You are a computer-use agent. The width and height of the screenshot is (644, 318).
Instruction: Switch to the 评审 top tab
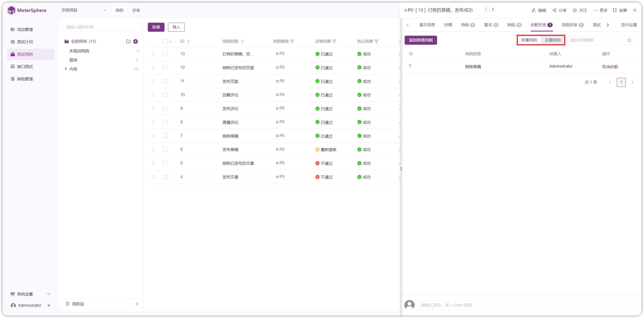click(x=136, y=10)
